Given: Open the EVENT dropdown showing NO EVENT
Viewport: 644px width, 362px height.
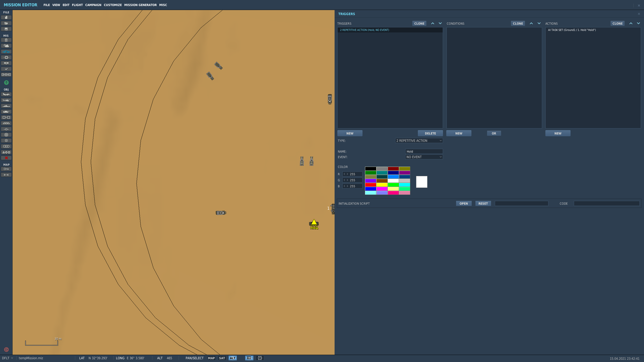Looking at the screenshot, I should click(x=424, y=157).
